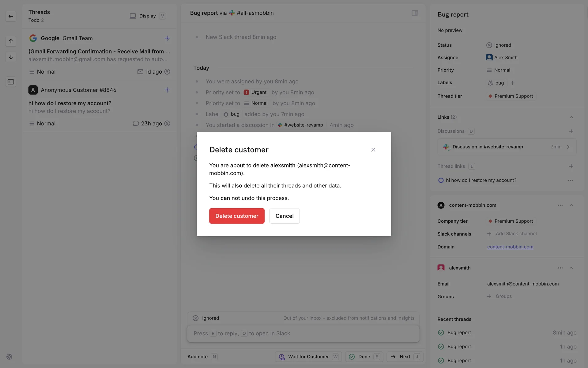
Task: Add a label with the plus icon
Action: point(512,83)
